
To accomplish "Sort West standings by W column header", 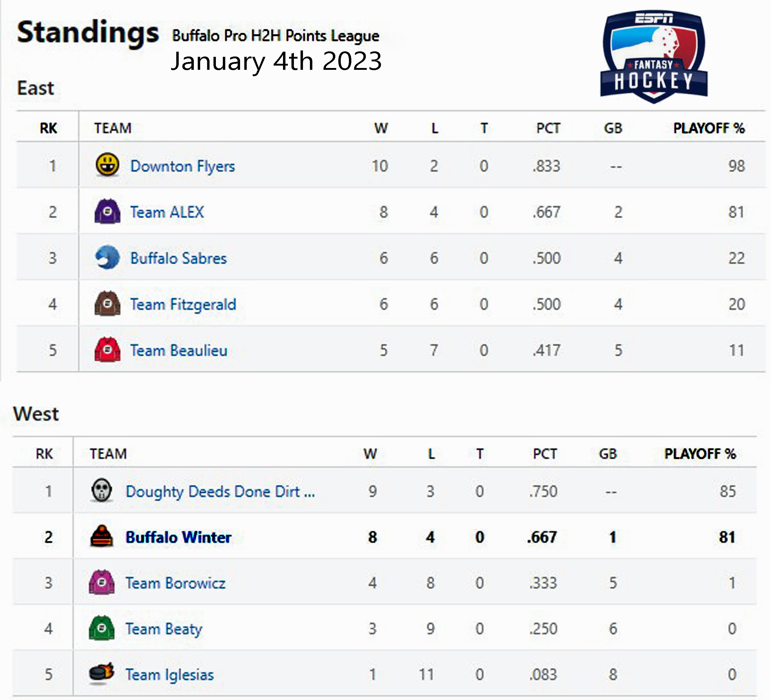I will click(x=370, y=454).
